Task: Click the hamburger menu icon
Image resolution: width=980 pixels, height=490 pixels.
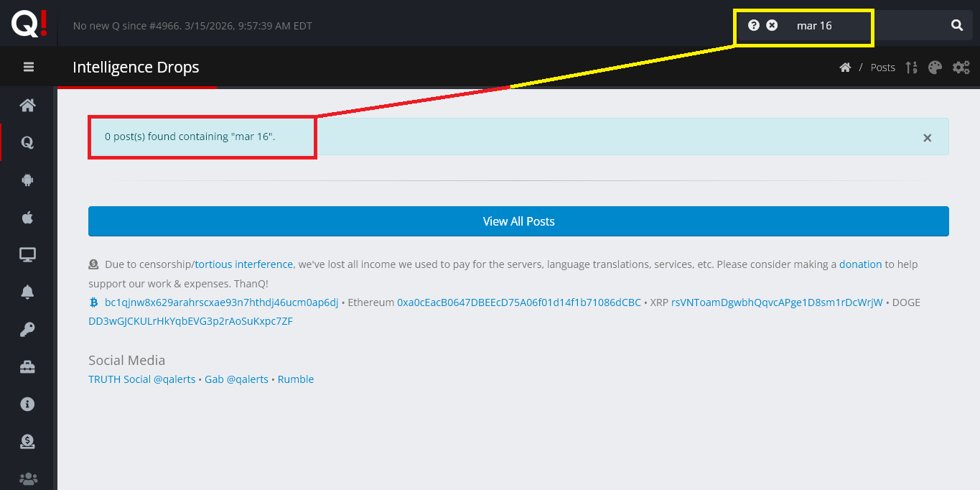Action: [29, 67]
